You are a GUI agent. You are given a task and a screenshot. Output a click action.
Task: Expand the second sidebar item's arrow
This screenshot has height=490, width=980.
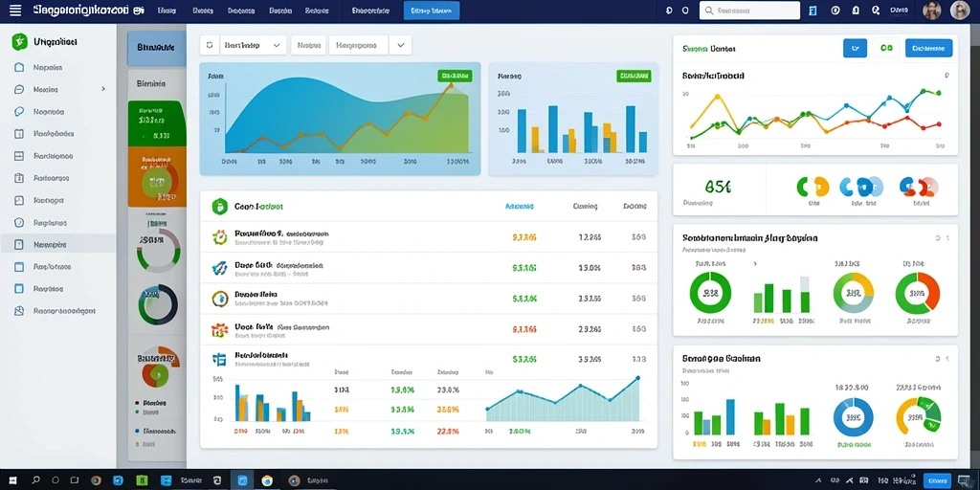[103, 89]
